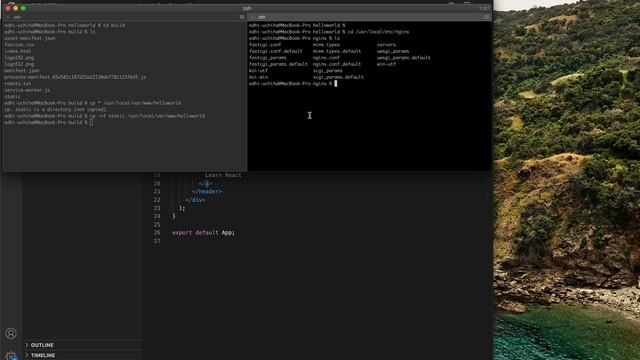The height and width of the screenshot is (360, 640).
Task: Click "nginx.conf.default" in terminal listing
Action: (337, 64)
